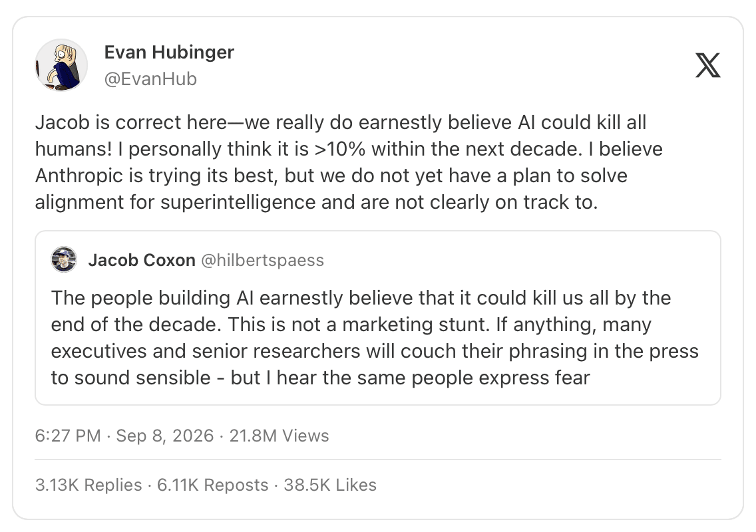Open the @hilbertspaess handle

(x=262, y=260)
